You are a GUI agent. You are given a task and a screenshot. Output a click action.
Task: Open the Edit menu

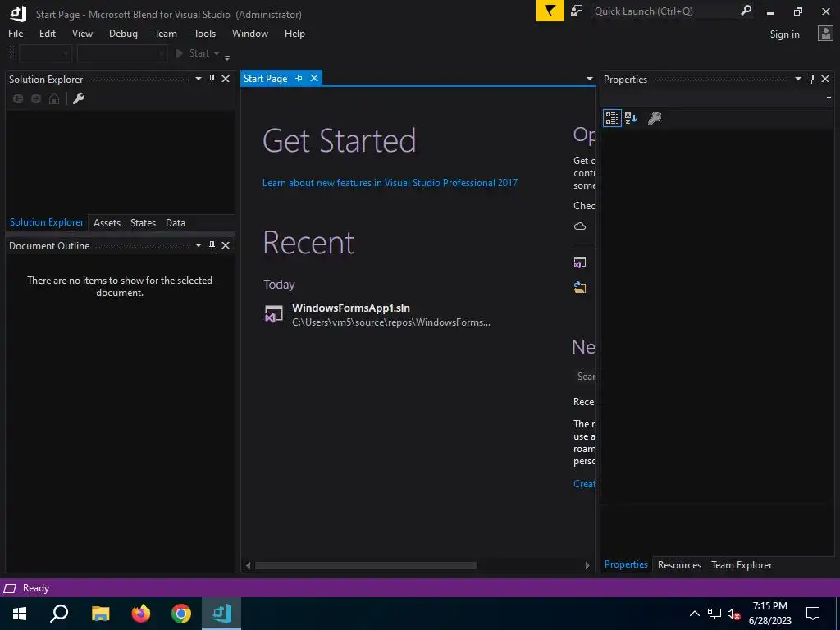(x=47, y=33)
